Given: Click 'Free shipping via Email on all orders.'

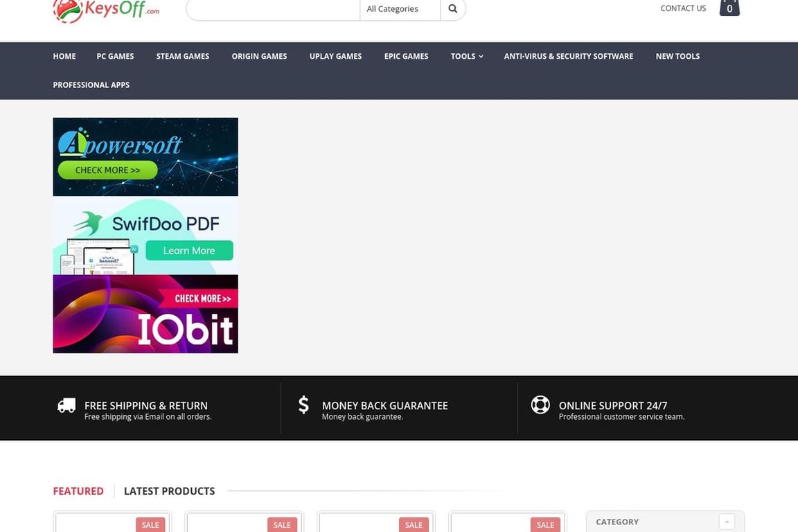Looking at the screenshot, I should coord(148,416).
